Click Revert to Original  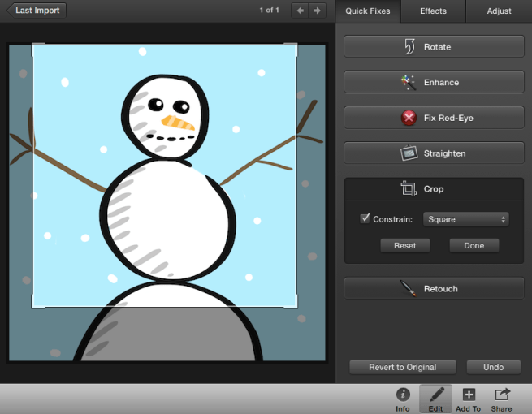[x=402, y=367]
